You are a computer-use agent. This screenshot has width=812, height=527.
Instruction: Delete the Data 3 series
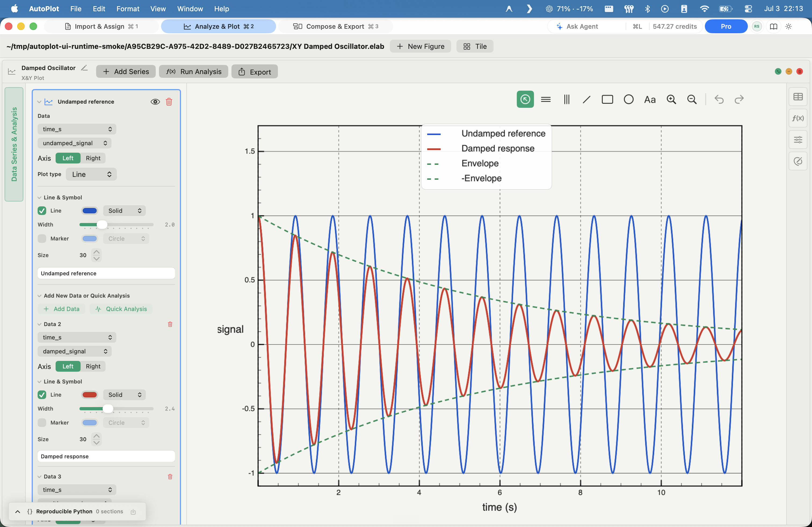pyautogui.click(x=170, y=476)
